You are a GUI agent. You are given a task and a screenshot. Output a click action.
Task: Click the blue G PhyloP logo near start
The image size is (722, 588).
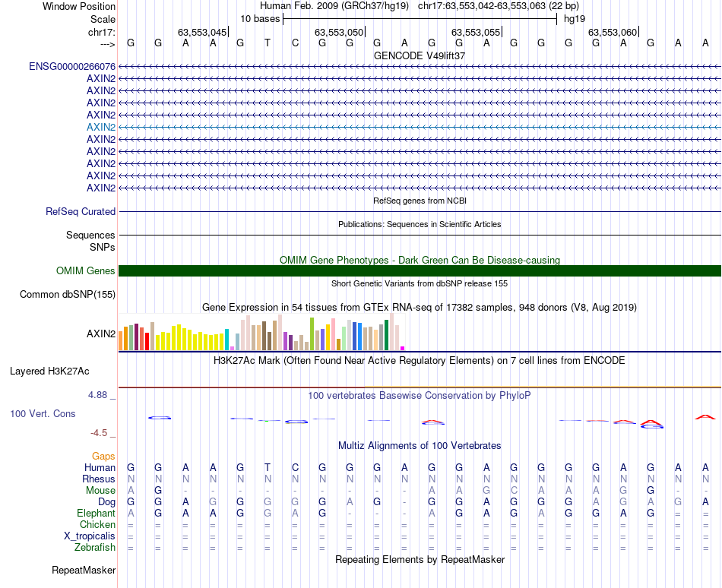(x=160, y=418)
